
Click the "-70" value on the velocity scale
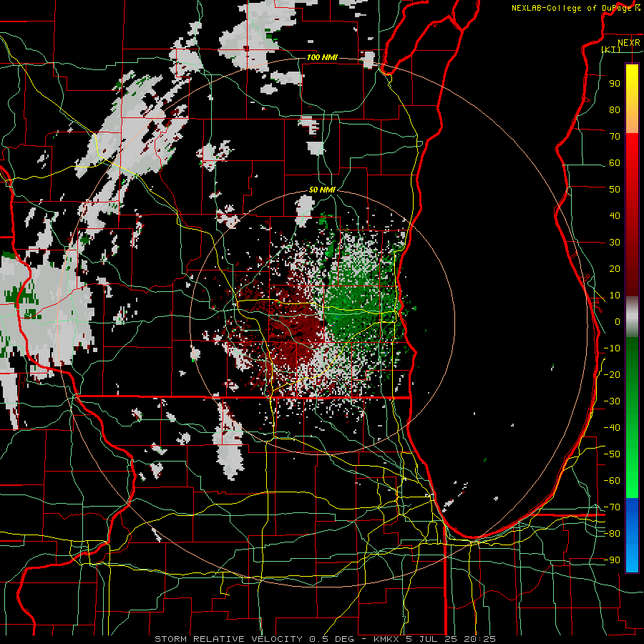point(612,507)
